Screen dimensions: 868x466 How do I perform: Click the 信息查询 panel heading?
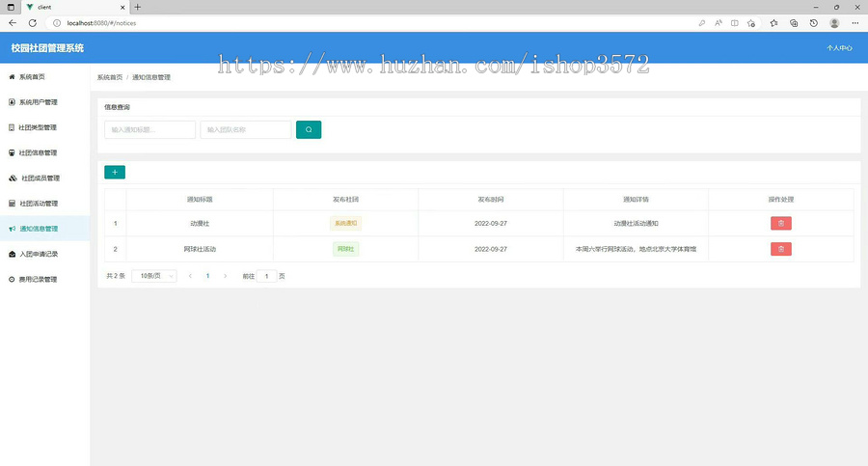pyautogui.click(x=117, y=107)
